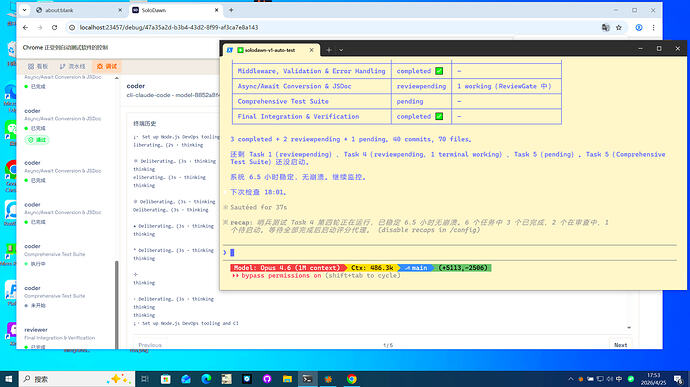Open a new Chrome tab
Image resolution: width=690 pixels, height=387 pixels.
(x=231, y=10)
